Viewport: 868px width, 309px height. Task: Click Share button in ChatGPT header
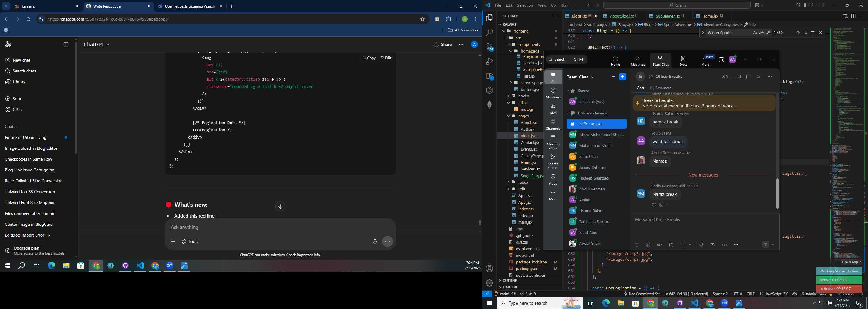(443, 45)
